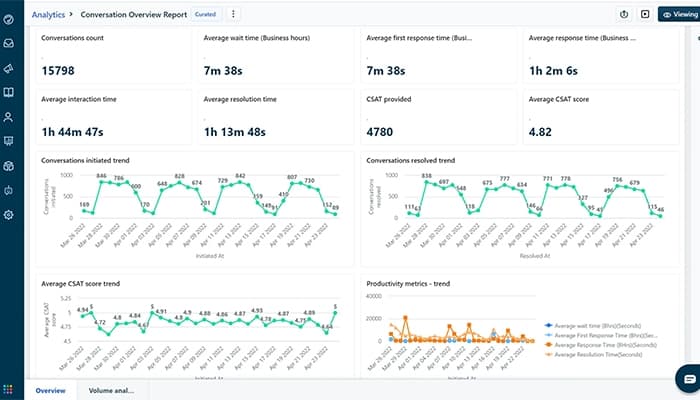This screenshot has width=700, height=400.
Task: Open the Bot icon in sidebar
Action: 8,191
